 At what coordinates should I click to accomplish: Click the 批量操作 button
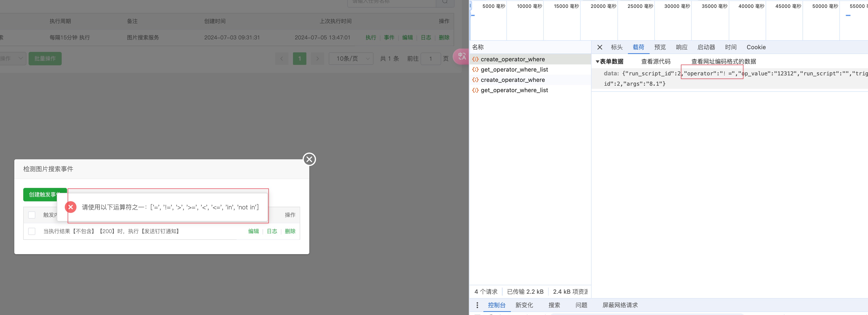click(x=45, y=59)
